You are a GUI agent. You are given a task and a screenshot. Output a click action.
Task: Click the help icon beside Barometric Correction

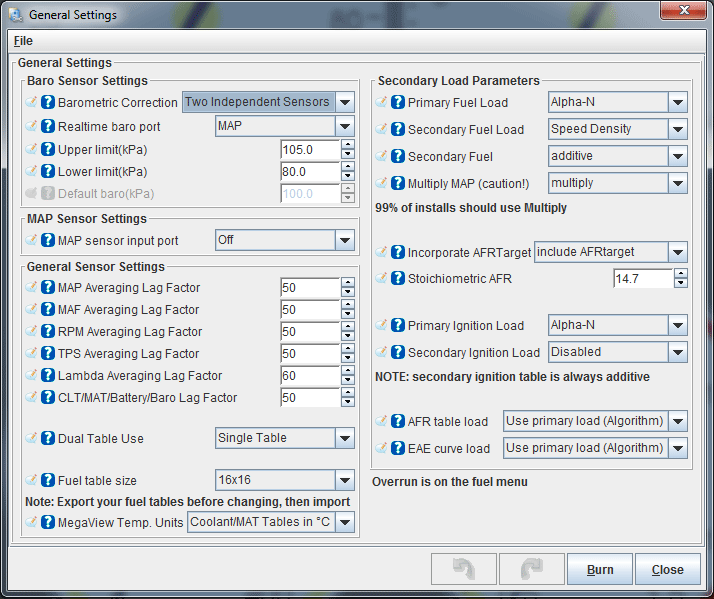(x=48, y=103)
